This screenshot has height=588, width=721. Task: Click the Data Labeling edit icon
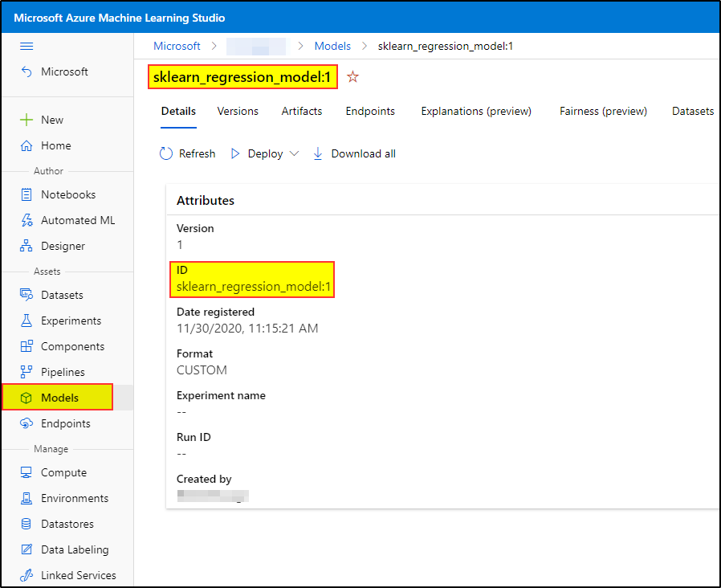pyautogui.click(x=26, y=549)
